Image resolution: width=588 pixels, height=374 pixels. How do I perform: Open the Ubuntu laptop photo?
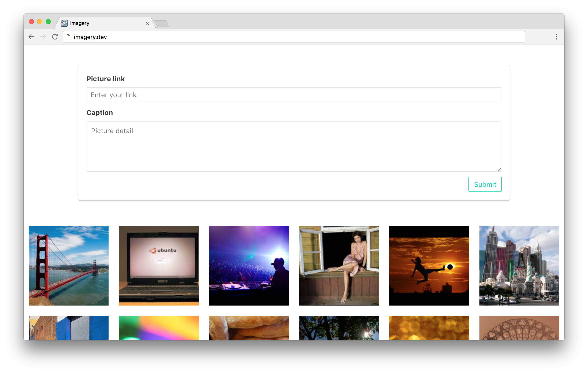pos(159,266)
